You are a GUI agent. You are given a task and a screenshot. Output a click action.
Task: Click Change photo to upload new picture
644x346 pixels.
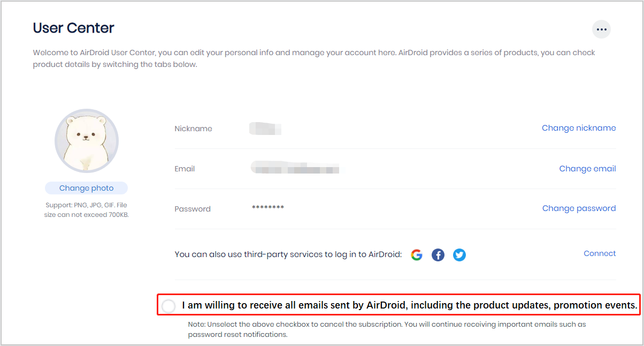[x=86, y=188]
